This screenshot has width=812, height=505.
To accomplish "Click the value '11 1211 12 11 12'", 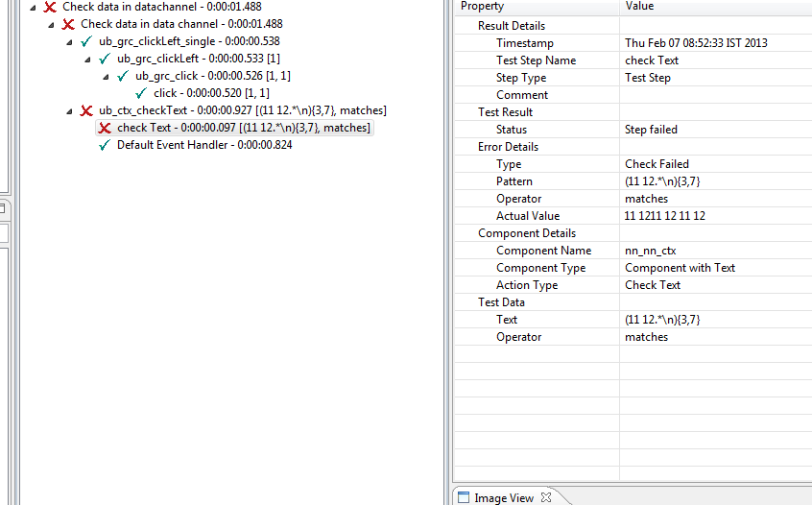I will 664,216.
